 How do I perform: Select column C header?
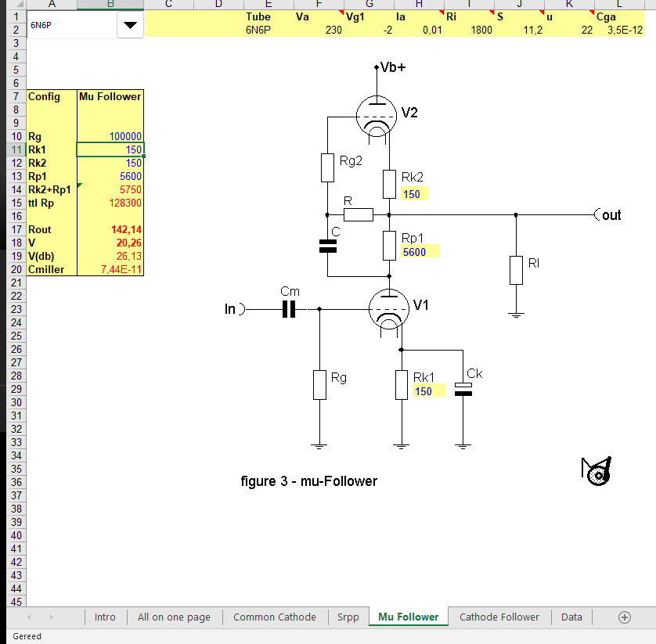coord(168,4)
